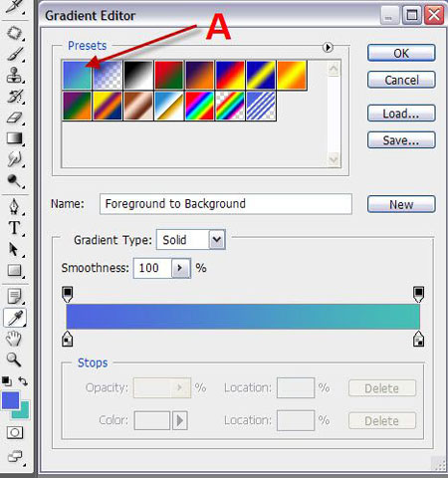Click the gradient Name text field
448x478 pixels.
pos(226,204)
